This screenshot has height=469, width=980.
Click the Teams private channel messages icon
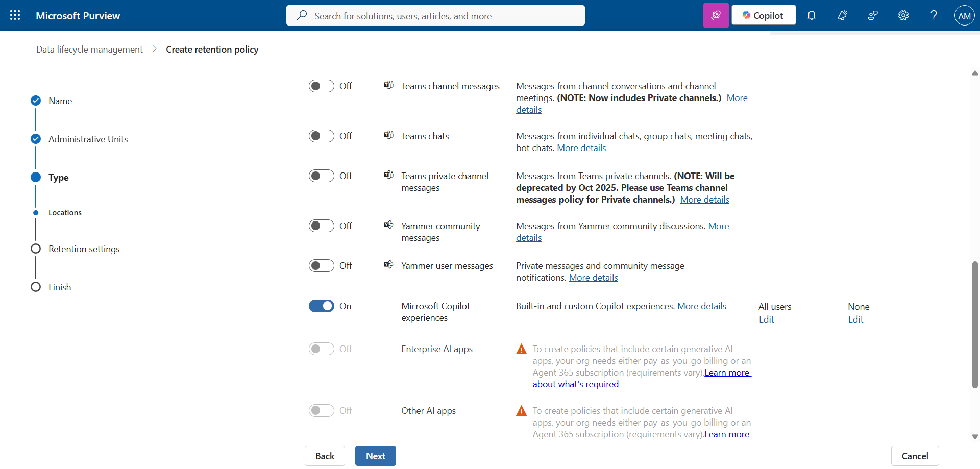click(x=389, y=175)
